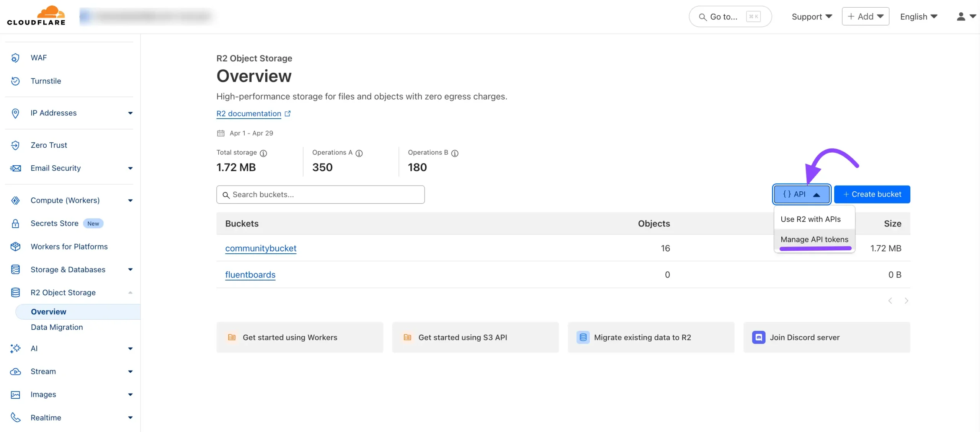The height and width of the screenshot is (432, 980).
Task: Click the Create bucket button
Action: [x=872, y=194]
